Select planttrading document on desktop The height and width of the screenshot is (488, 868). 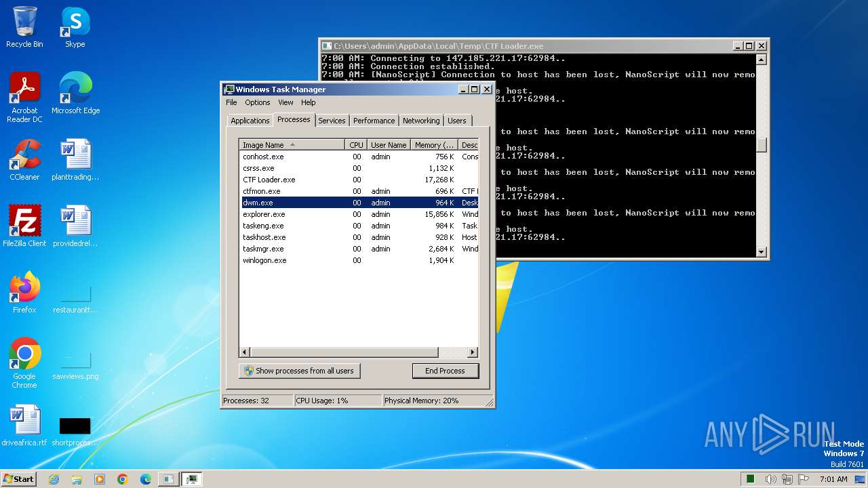75,160
